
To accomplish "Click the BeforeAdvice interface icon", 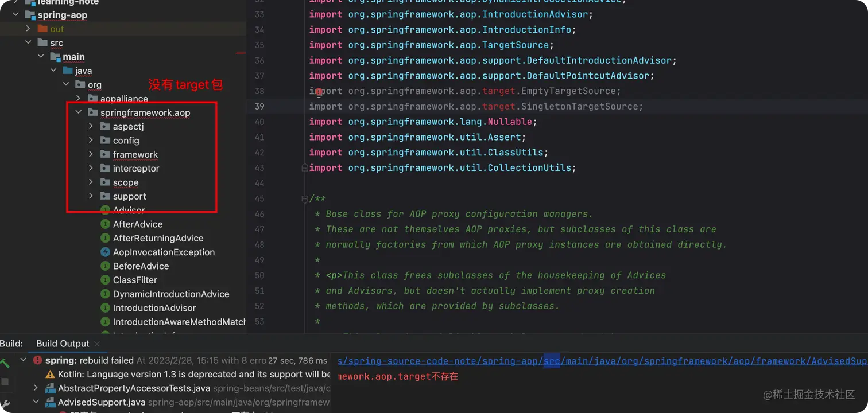I will tap(105, 266).
